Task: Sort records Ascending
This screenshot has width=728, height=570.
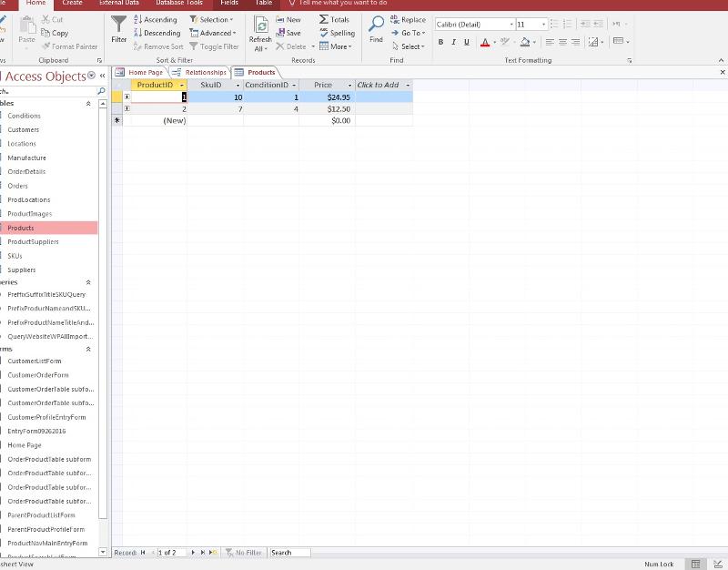Action: click(x=156, y=19)
